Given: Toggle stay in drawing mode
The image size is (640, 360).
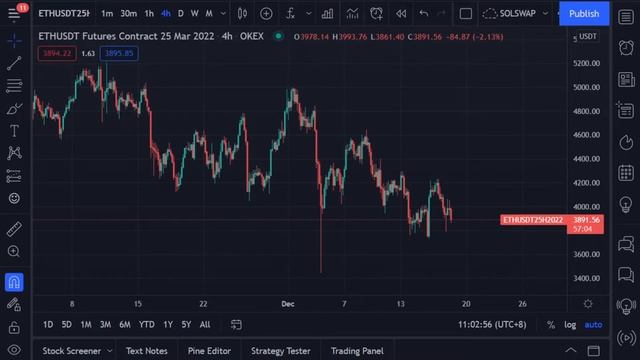Looking at the screenshot, I should (x=14, y=304).
